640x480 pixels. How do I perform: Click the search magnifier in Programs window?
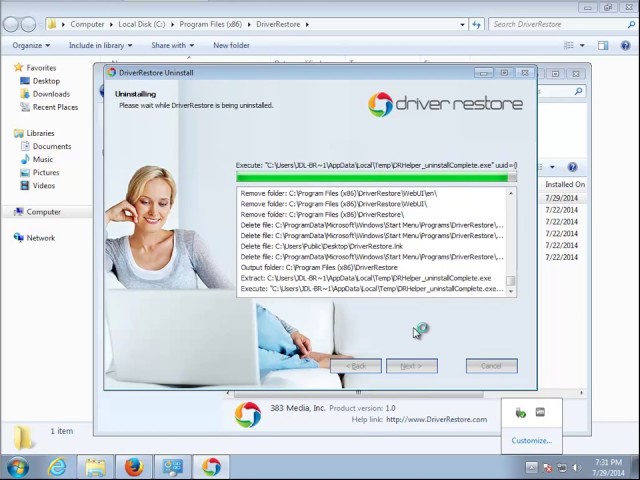click(578, 91)
